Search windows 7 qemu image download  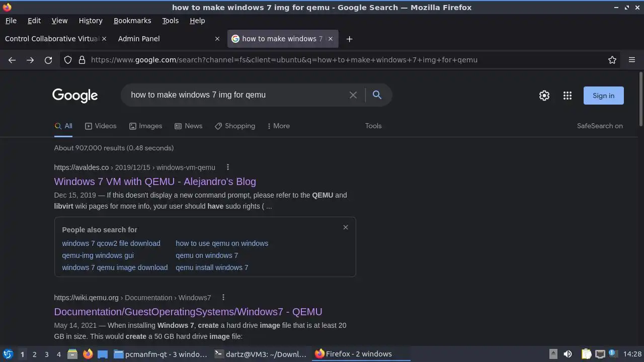pos(115,267)
